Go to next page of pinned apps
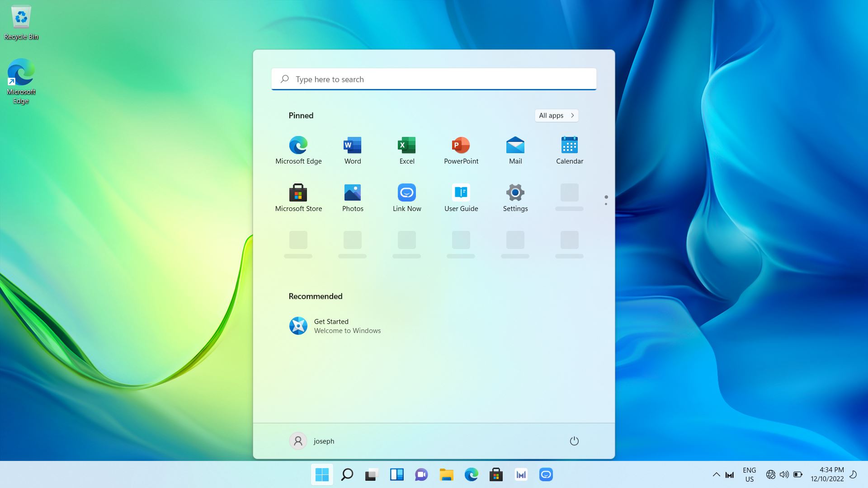The image size is (868, 488). point(606,204)
